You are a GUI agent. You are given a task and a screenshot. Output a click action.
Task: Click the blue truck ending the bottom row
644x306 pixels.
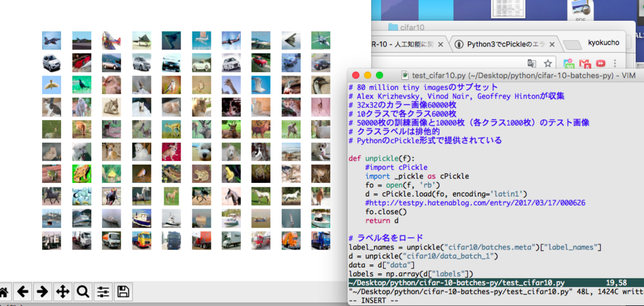tap(321, 240)
